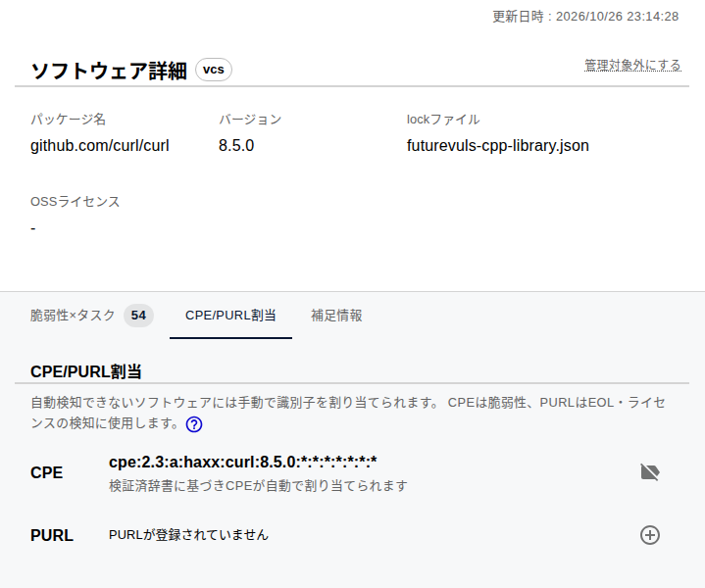
Task: Click the バージョン label
Action: tap(250, 120)
